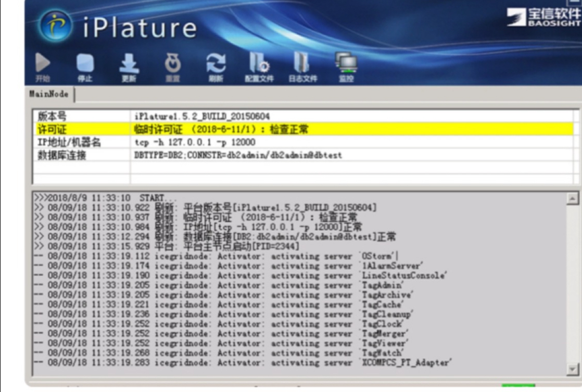
Task: Click value iPlature1.5.2_BUILD_20150604 in version row
Action: (x=202, y=116)
